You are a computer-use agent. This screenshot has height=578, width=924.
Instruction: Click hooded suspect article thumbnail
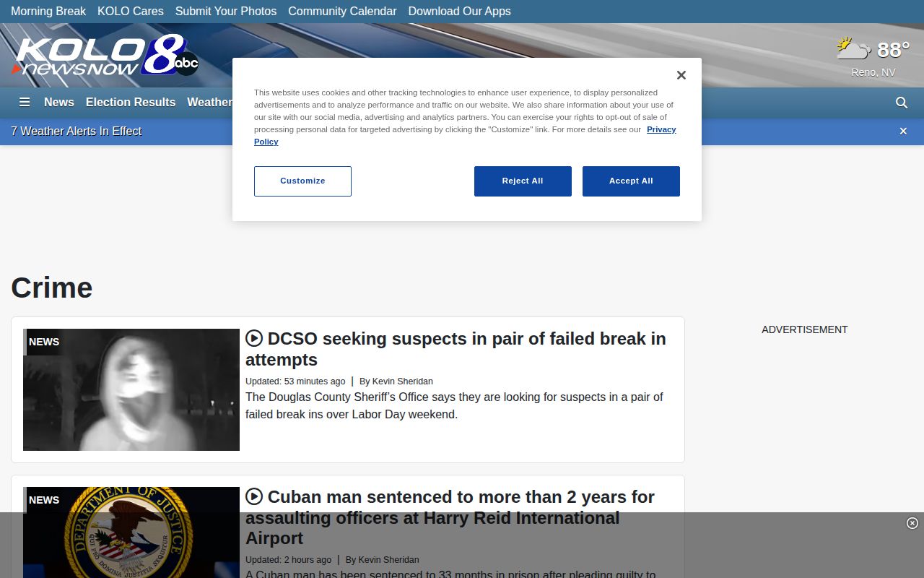coord(131,389)
